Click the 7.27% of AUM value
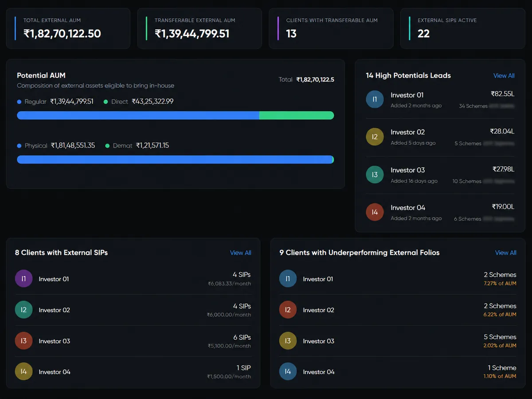The height and width of the screenshot is (399, 532). pyautogui.click(x=500, y=283)
